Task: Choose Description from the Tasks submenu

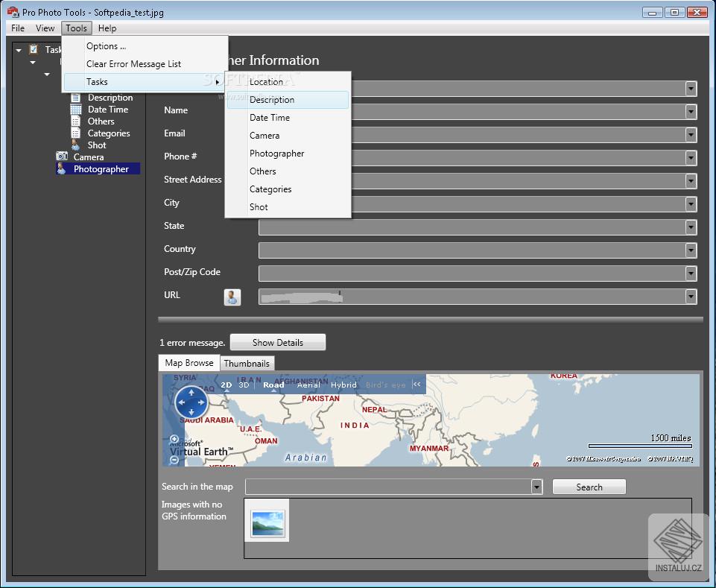Action: [273, 99]
